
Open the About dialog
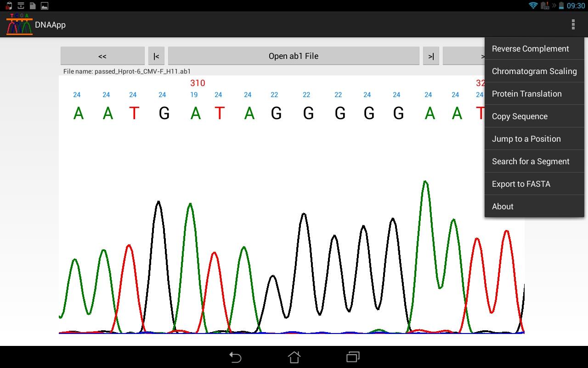point(503,206)
